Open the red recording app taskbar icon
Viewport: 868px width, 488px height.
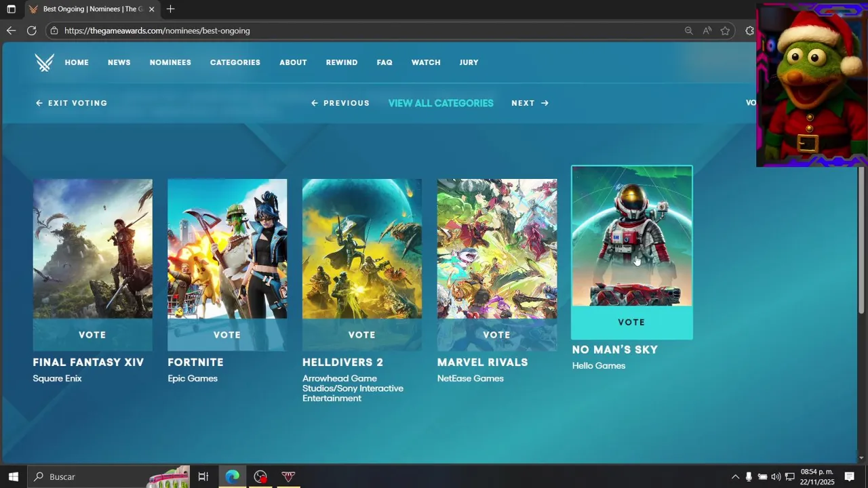point(260,476)
